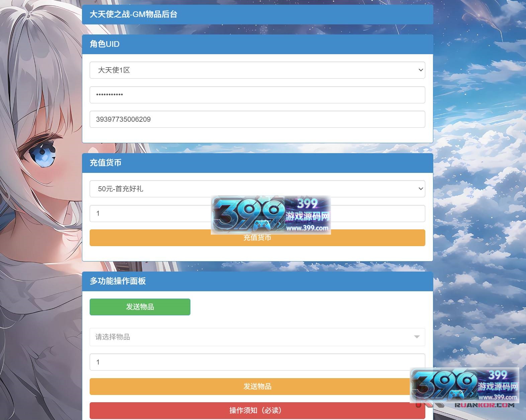Select the green 发送物品 tab button
This screenshot has height=420, width=526.
click(x=140, y=307)
